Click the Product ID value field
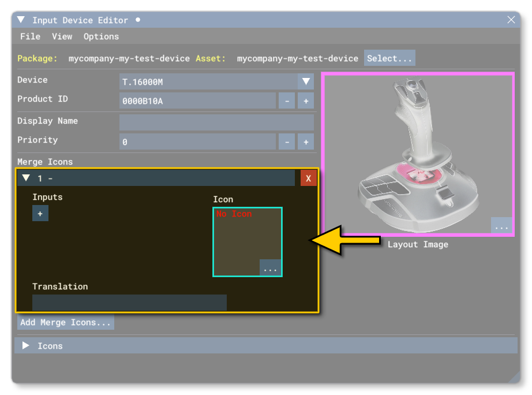The height and width of the screenshot is (395, 532). tap(197, 101)
